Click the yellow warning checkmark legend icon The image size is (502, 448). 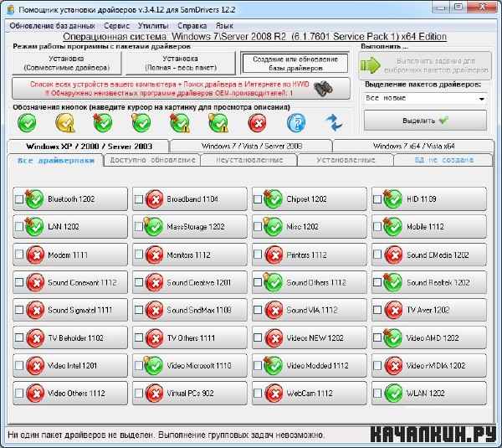point(65,123)
